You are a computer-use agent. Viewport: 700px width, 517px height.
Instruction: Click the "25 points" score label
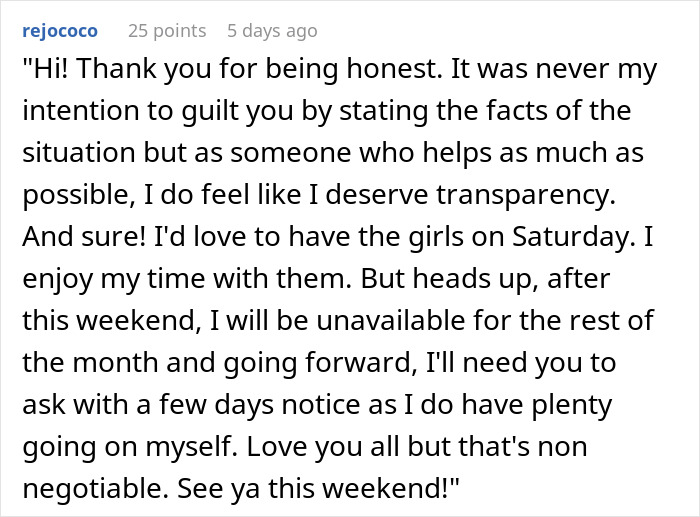pos(165,31)
